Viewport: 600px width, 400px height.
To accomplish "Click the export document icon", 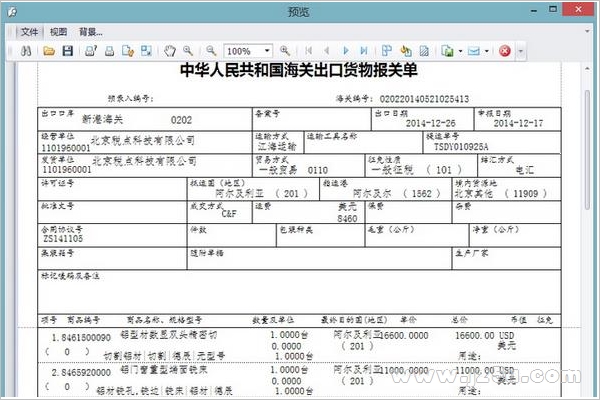I will 447,51.
